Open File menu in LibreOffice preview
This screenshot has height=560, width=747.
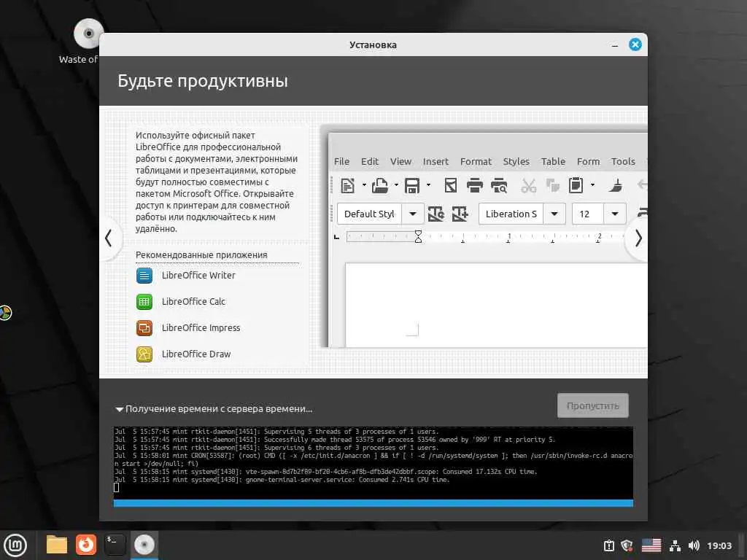(341, 161)
